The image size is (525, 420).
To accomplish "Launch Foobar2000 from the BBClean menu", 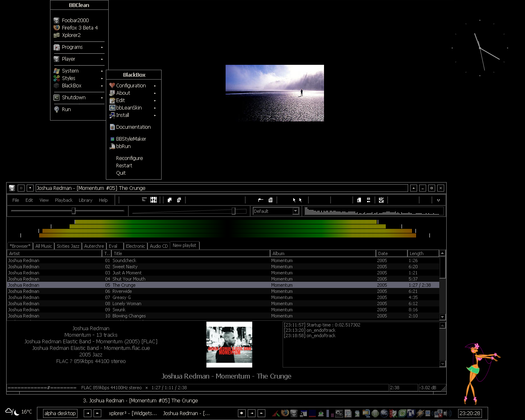I will 79,20.
